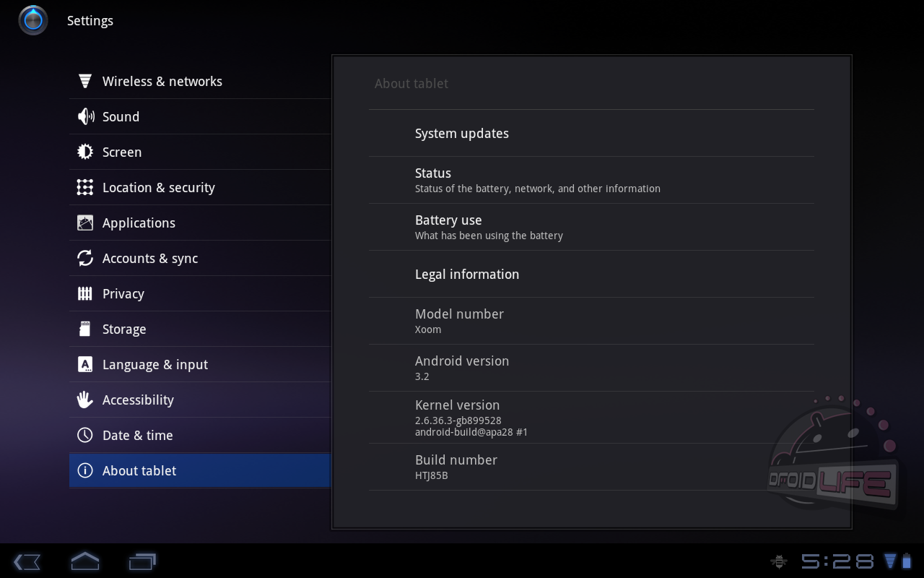
Task: Tap the 5:28 clock in status bar
Action: pyautogui.click(x=837, y=561)
